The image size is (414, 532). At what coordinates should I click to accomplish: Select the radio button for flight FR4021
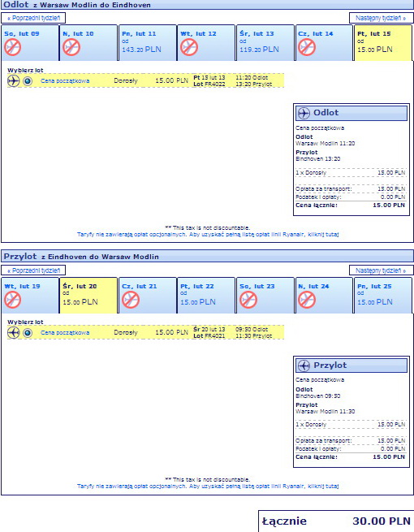(28, 333)
